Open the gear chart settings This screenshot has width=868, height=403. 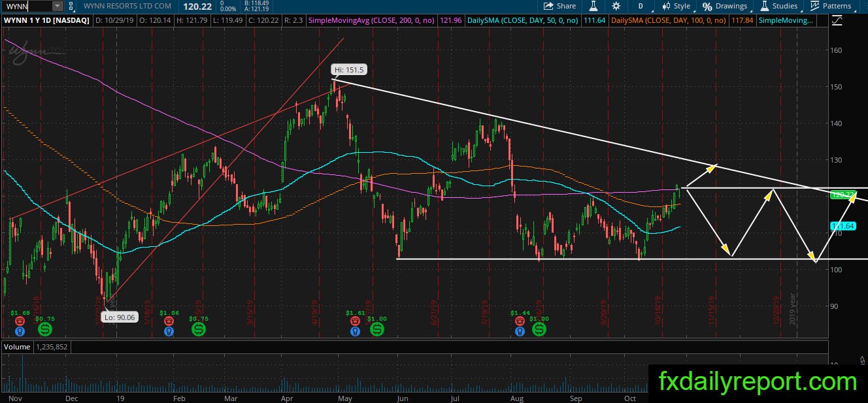coord(616,6)
